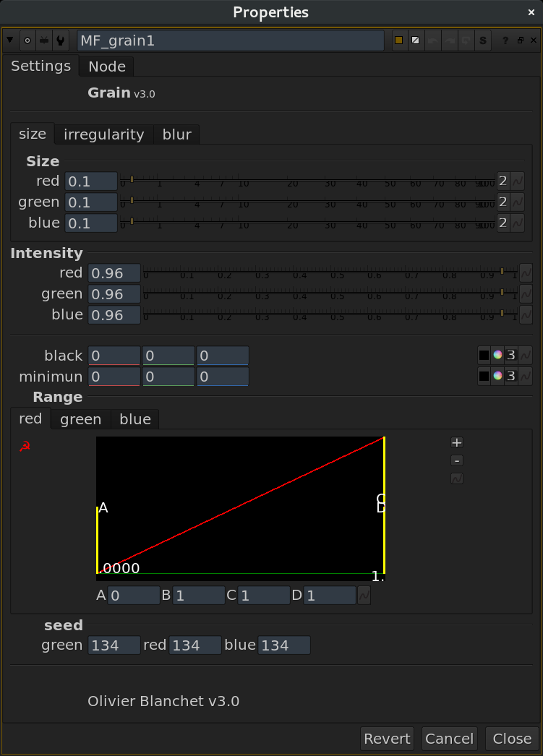Open help with the question mark icon
The height and width of the screenshot is (756, 543).
pos(505,40)
